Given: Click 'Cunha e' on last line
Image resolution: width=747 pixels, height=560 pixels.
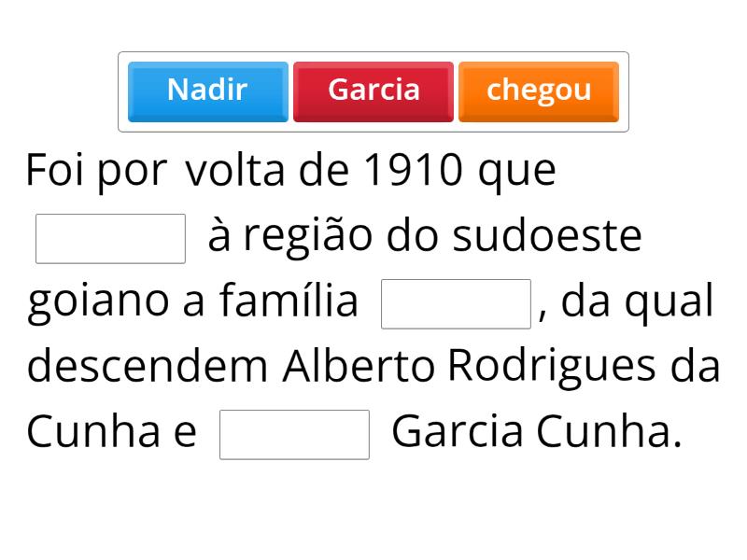Looking at the screenshot, I should 112,433.
